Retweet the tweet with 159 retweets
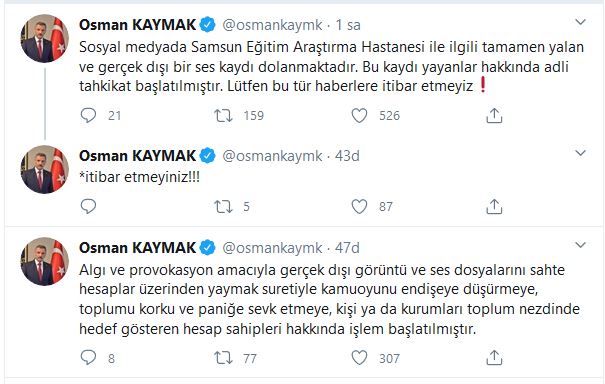 [223, 115]
